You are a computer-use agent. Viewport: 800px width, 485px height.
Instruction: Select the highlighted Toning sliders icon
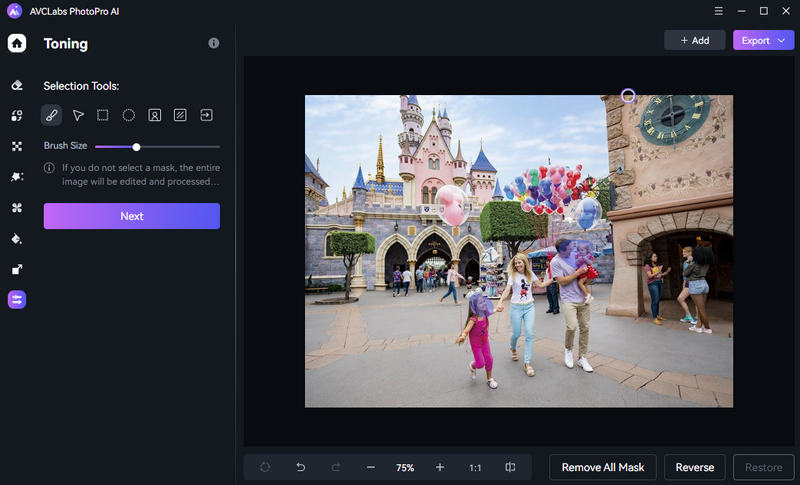[x=17, y=300]
